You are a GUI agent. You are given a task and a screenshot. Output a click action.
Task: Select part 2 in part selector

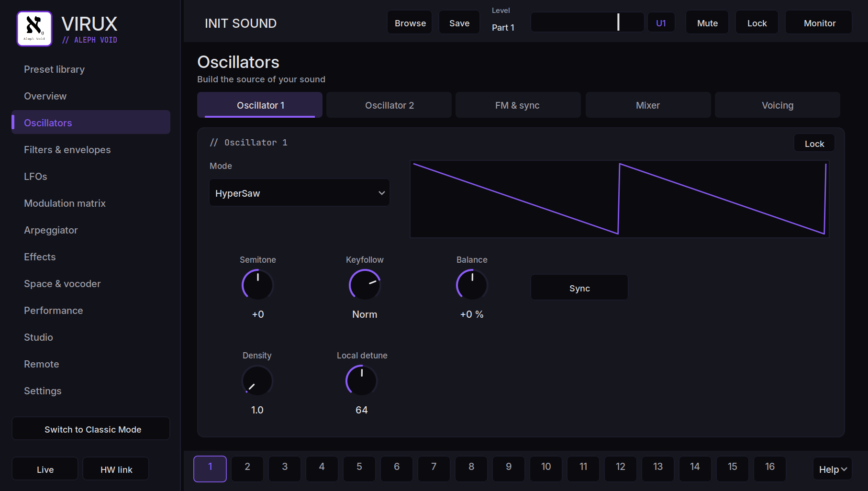tap(247, 469)
